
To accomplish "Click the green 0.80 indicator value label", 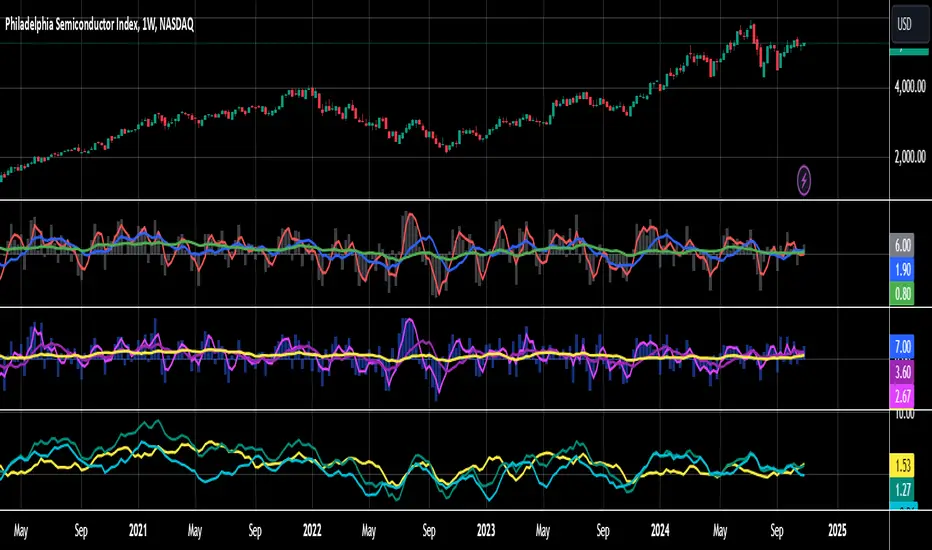I will [902, 294].
